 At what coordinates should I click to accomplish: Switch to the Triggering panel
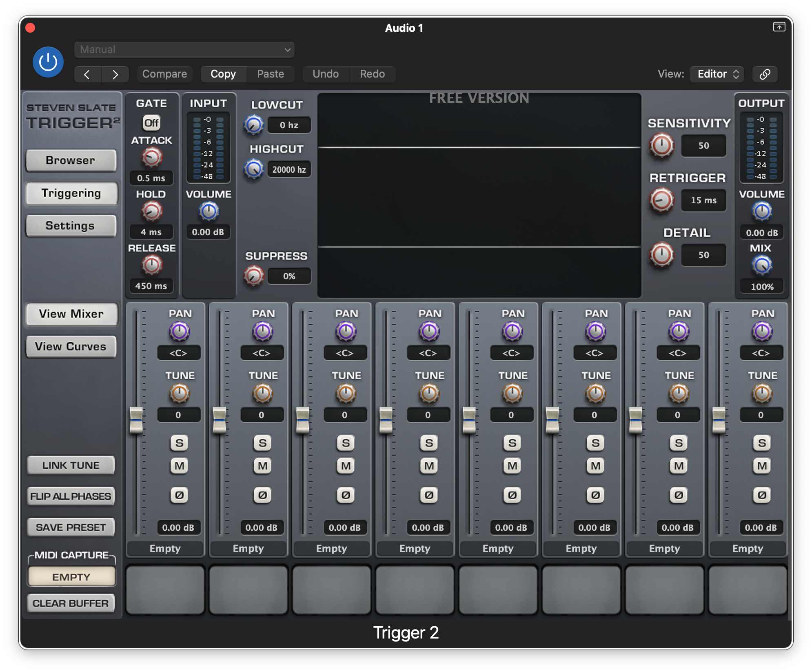[x=71, y=193]
